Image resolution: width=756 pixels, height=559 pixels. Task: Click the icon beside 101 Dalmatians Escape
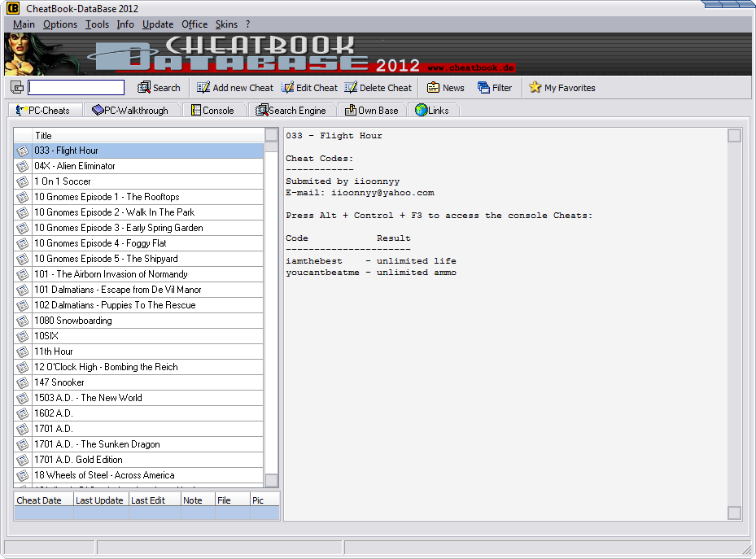pos(23,290)
